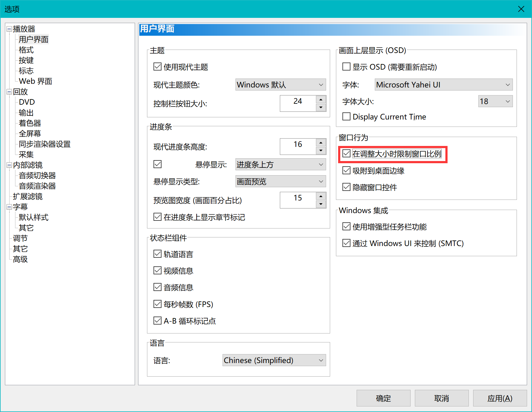Open the DVD settings page
This screenshot has width=532, height=412.
coord(27,102)
